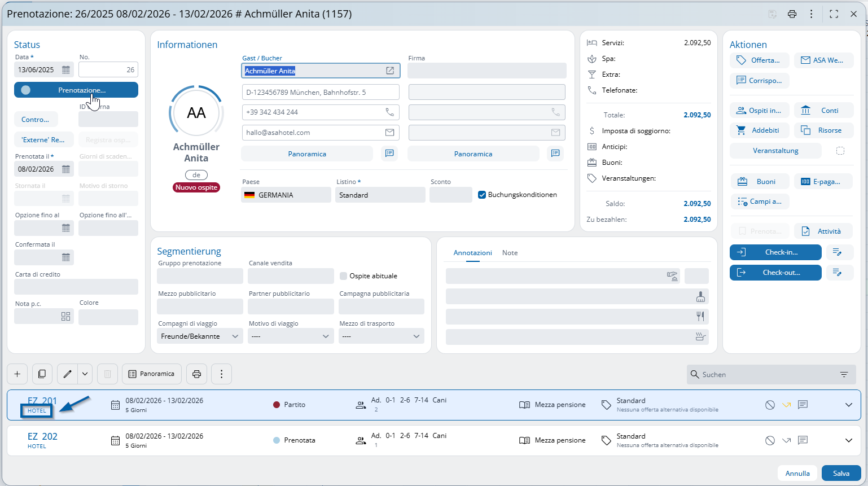This screenshot has width=868, height=486.
Task: Click the Colore field
Action: pos(108,317)
